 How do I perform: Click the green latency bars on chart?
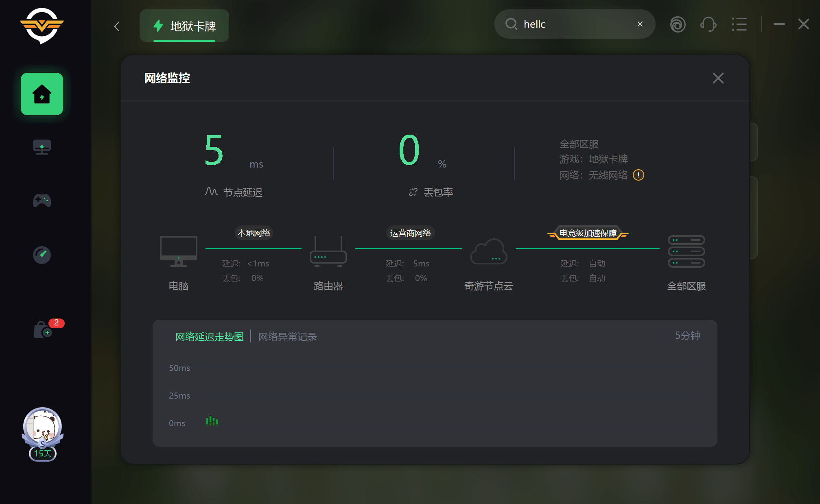212,421
